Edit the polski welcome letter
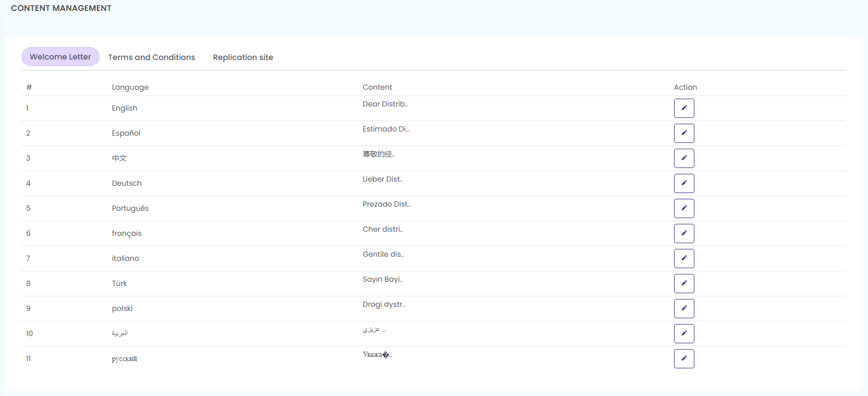Viewport: 868px width, 396px height. click(x=684, y=308)
